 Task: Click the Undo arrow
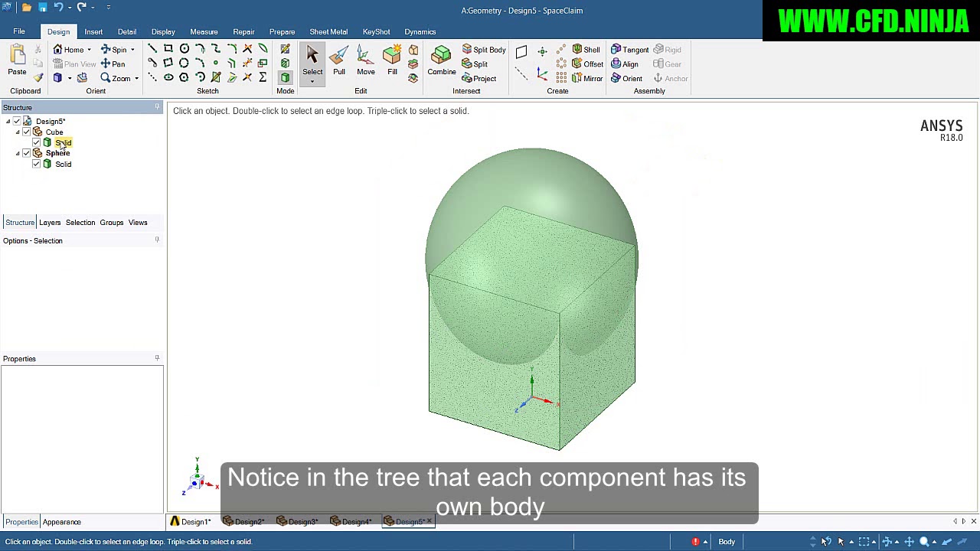pyautogui.click(x=58, y=7)
